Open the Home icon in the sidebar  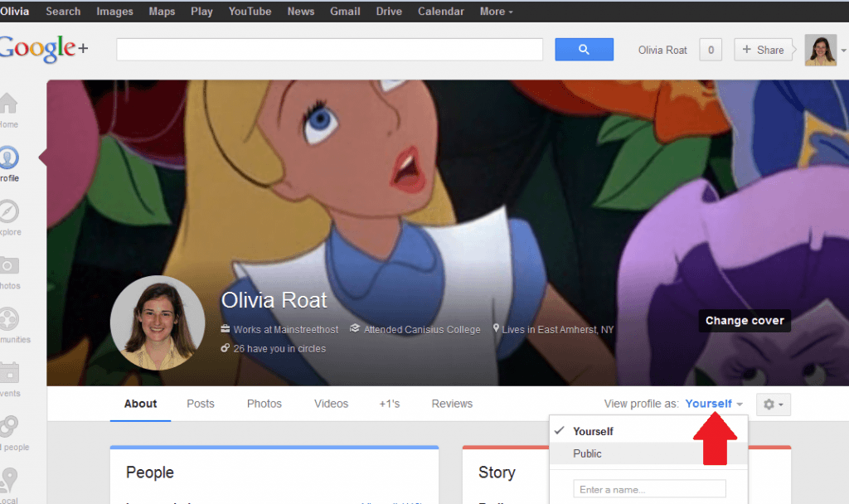coord(8,104)
